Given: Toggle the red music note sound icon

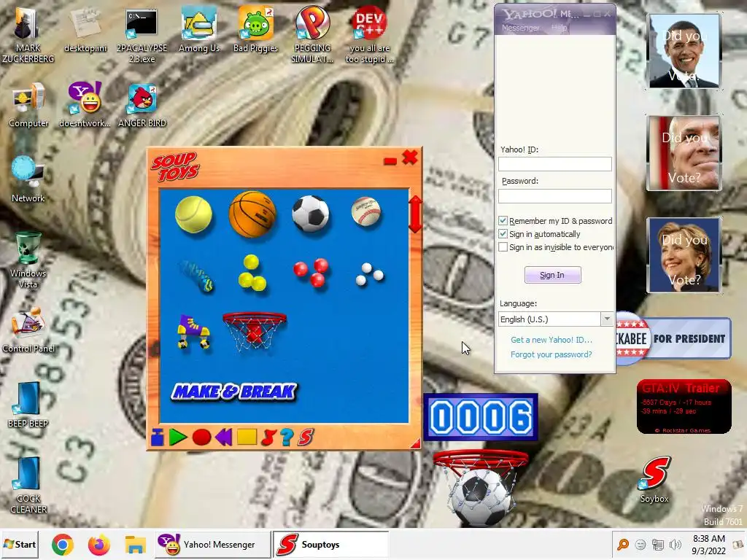Looking at the screenshot, I should click(268, 437).
